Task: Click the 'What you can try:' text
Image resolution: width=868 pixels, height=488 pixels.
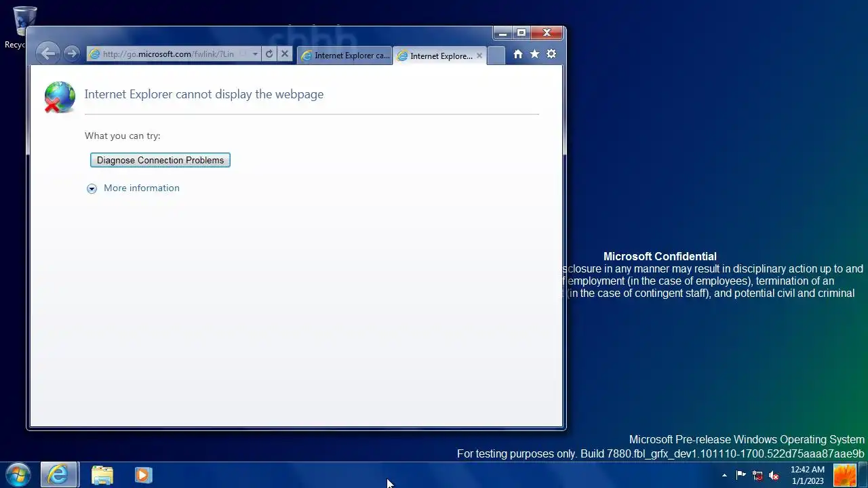Action: [123, 136]
